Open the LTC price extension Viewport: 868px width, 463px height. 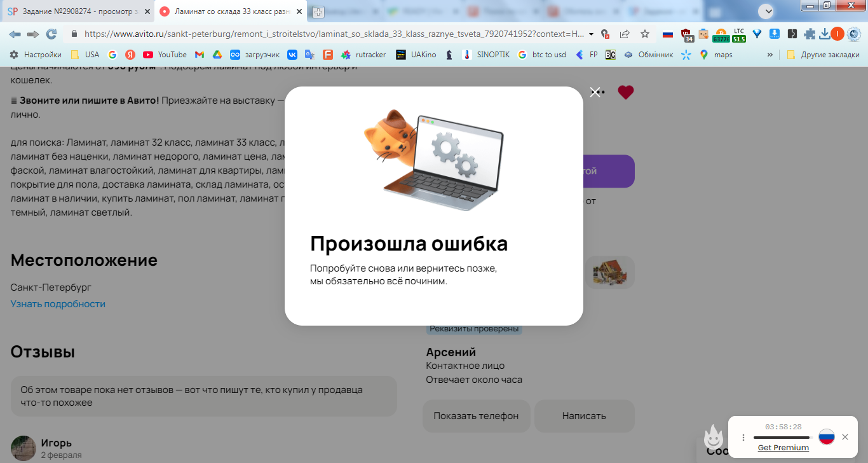click(739, 35)
